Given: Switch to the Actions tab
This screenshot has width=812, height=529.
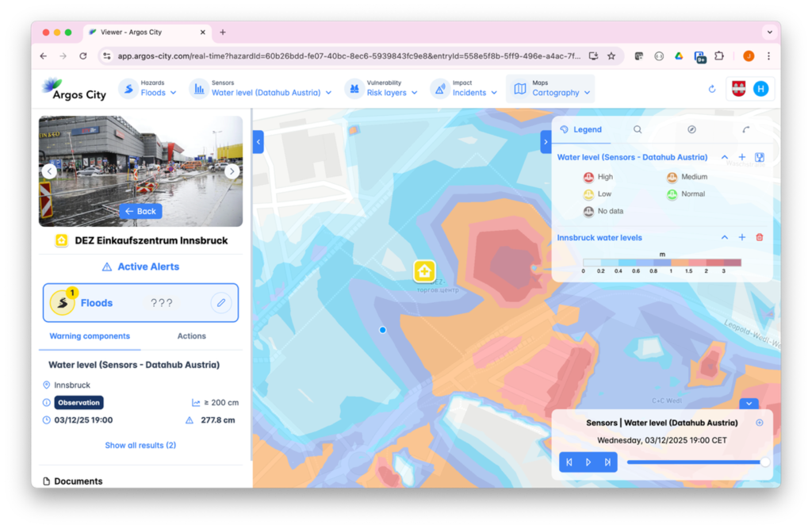Looking at the screenshot, I should (191, 336).
